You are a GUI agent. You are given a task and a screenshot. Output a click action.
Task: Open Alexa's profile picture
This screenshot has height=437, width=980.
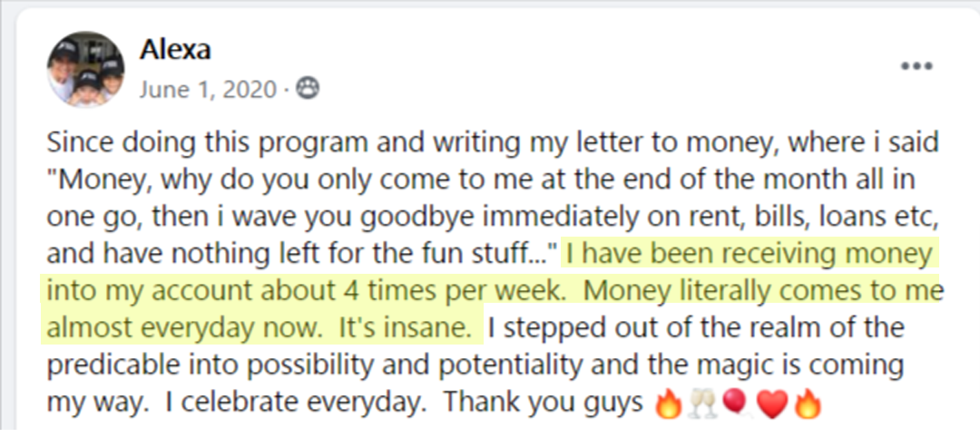(x=85, y=69)
